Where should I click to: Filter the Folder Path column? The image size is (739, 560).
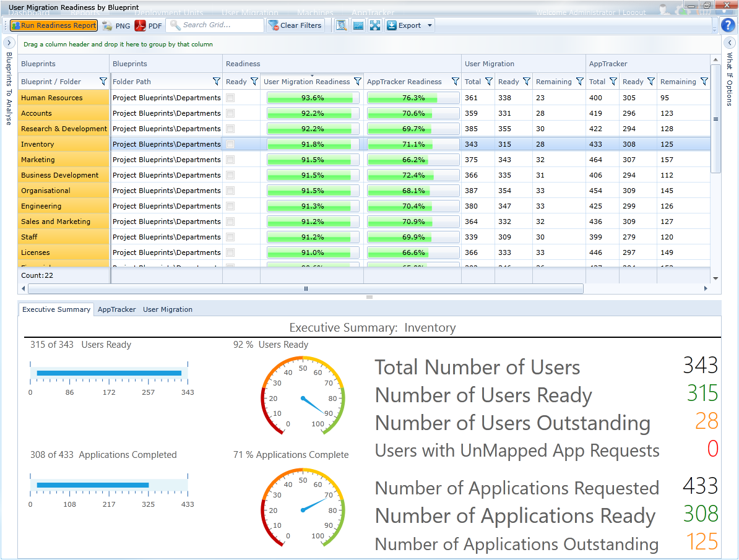pyautogui.click(x=217, y=82)
